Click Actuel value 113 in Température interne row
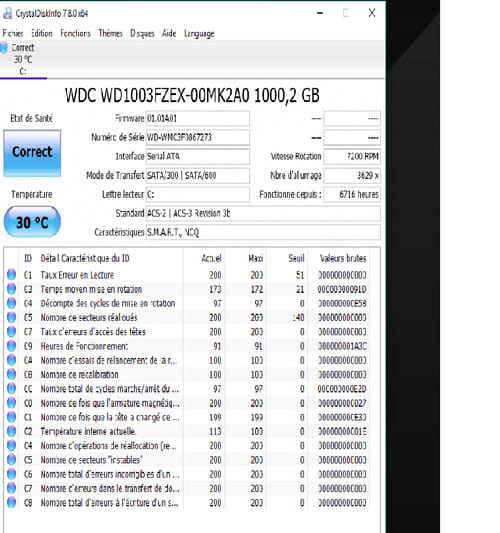The image size is (500, 533). point(215,431)
